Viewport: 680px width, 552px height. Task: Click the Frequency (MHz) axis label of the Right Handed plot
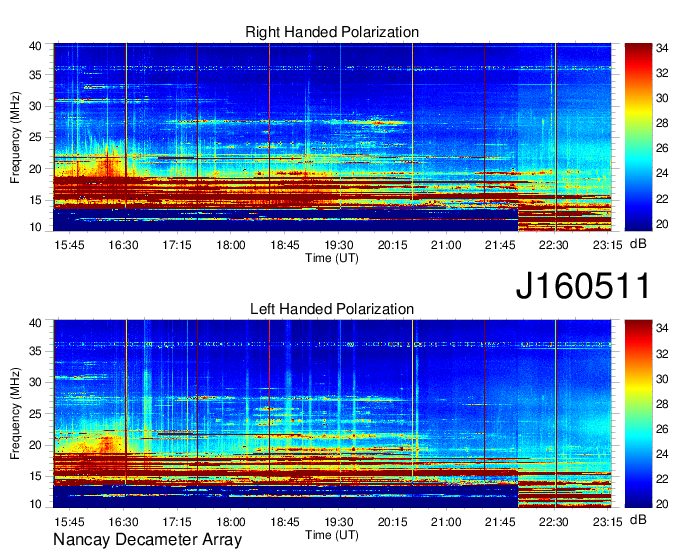coord(15,137)
